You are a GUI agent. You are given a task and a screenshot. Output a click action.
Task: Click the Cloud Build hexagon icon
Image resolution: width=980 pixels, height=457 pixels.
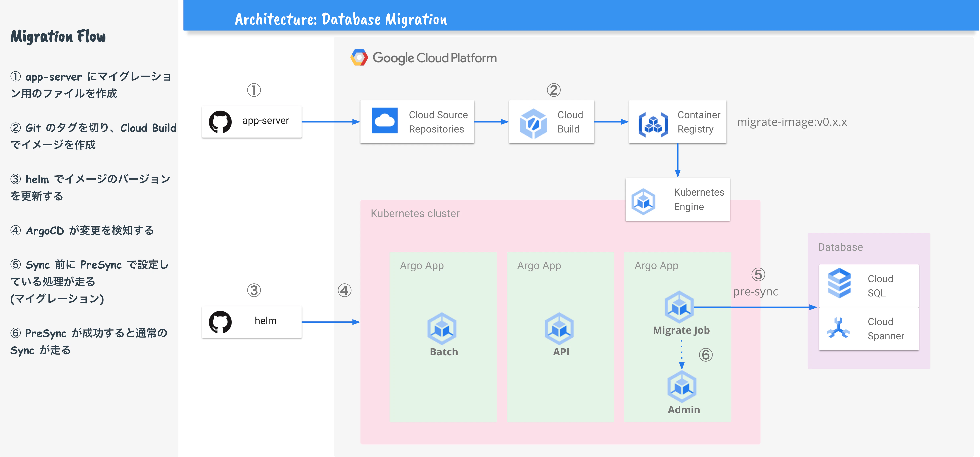click(533, 123)
